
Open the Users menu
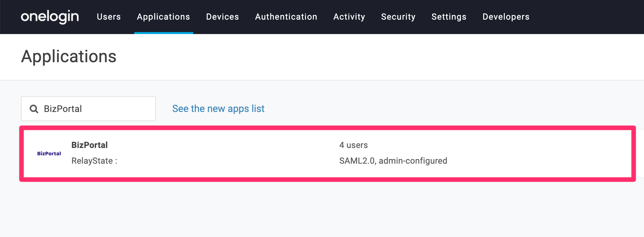coord(109,17)
